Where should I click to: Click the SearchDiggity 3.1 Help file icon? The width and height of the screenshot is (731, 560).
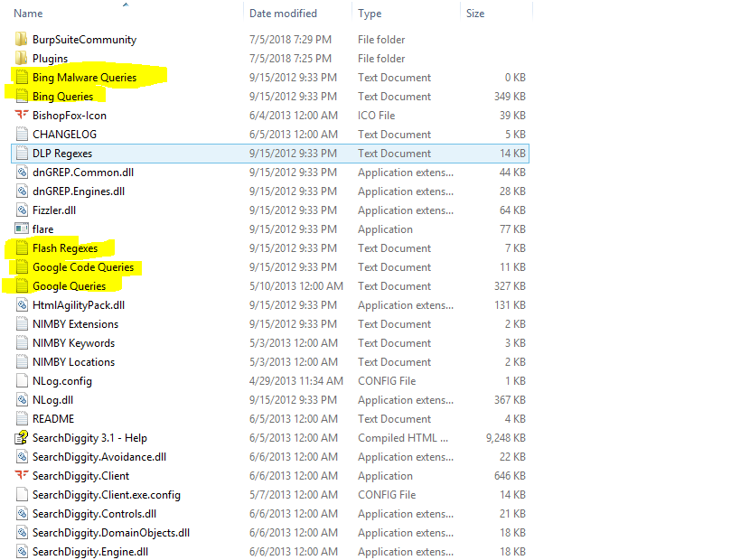22,438
